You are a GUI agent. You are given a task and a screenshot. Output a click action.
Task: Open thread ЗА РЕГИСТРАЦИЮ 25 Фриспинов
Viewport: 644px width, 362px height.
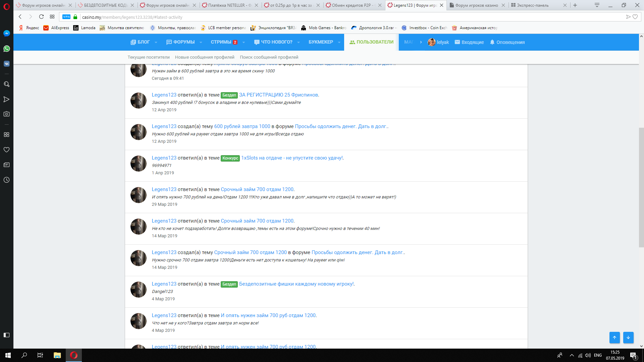pos(278,95)
